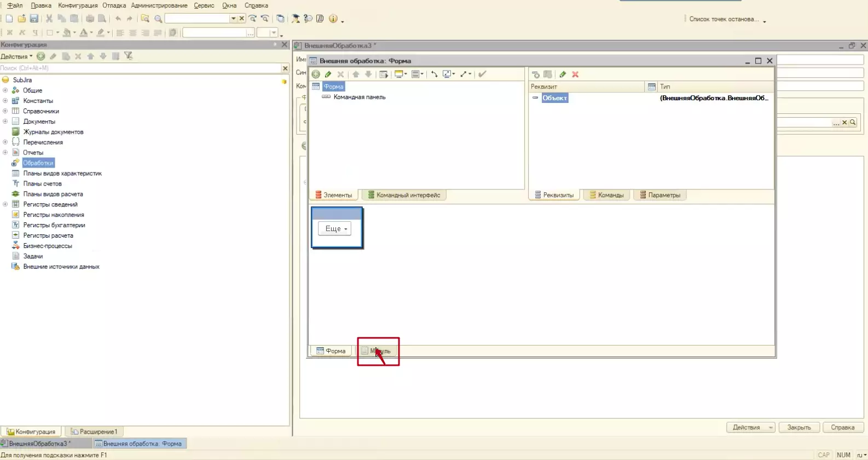The image size is (868, 460).
Task: Click the Undo arrow icon
Action: coord(118,19)
